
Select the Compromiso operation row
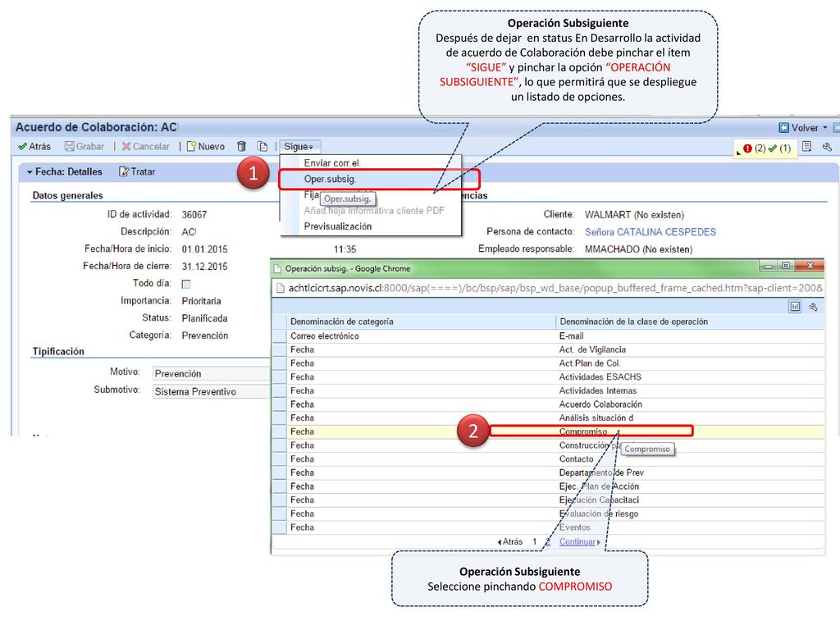click(x=548, y=431)
